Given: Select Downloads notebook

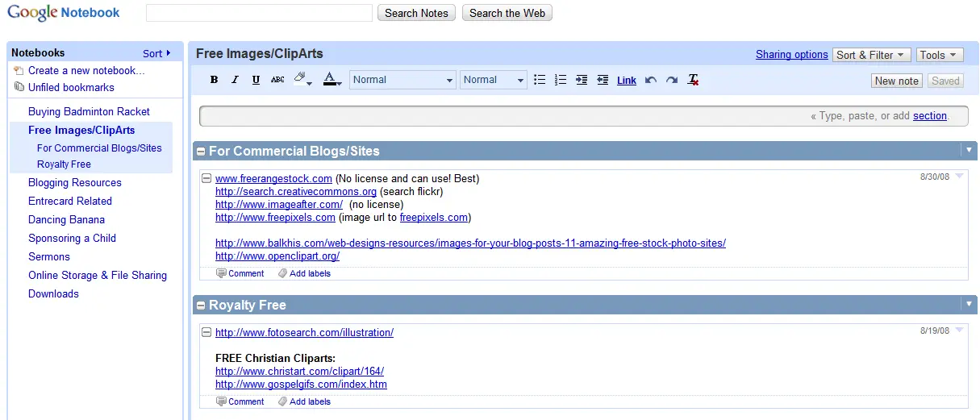Looking at the screenshot, I should 53,293.
